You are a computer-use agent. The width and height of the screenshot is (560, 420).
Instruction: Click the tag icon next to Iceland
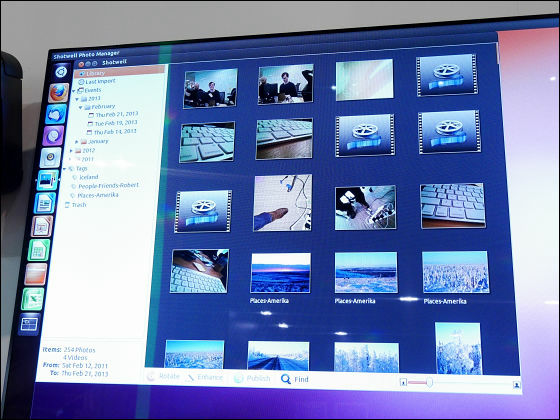75,177
